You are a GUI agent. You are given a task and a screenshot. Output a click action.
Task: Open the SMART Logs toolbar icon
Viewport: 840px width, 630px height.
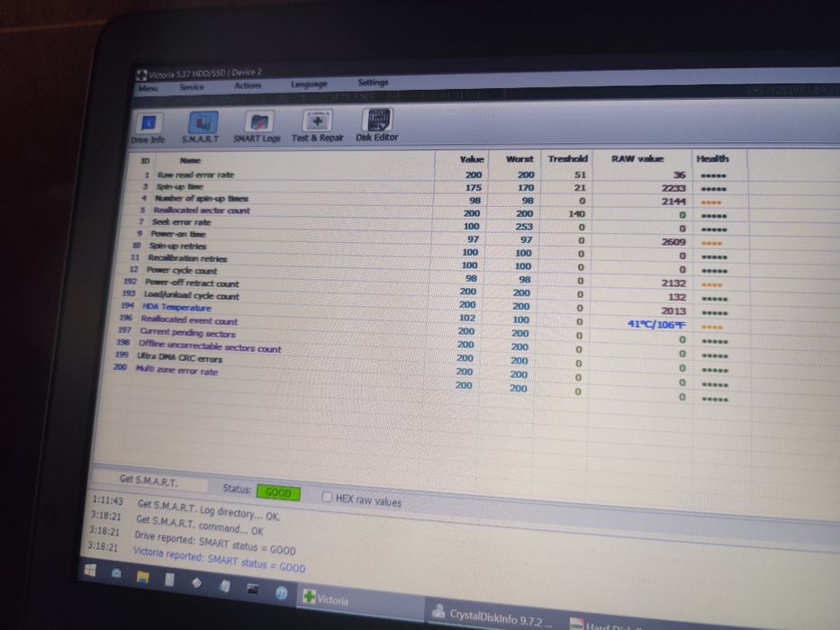click(x=259, y=122)
